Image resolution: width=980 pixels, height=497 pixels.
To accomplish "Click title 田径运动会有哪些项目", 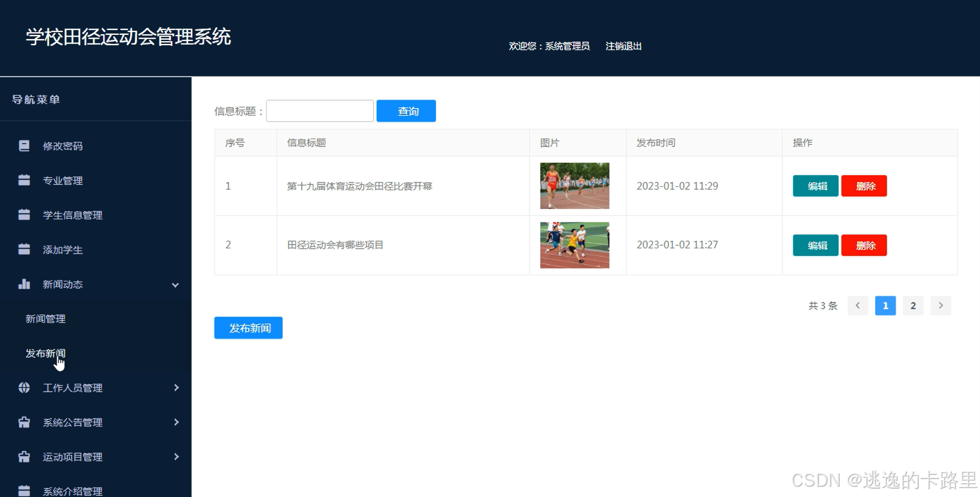I will [336, 245].
